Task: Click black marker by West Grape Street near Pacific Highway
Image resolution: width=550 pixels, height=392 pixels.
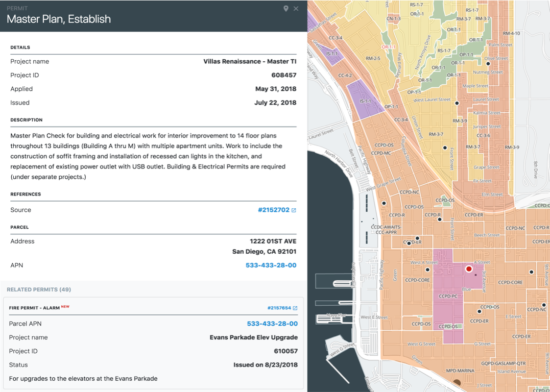Action: pyautogui.click(x=384, y=203)
